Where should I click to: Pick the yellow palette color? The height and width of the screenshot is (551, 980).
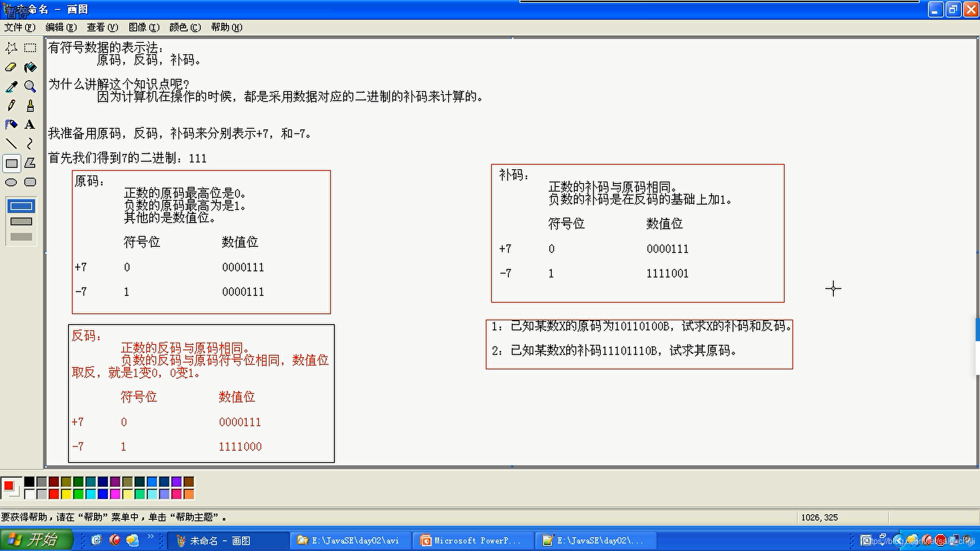(66, 494)
